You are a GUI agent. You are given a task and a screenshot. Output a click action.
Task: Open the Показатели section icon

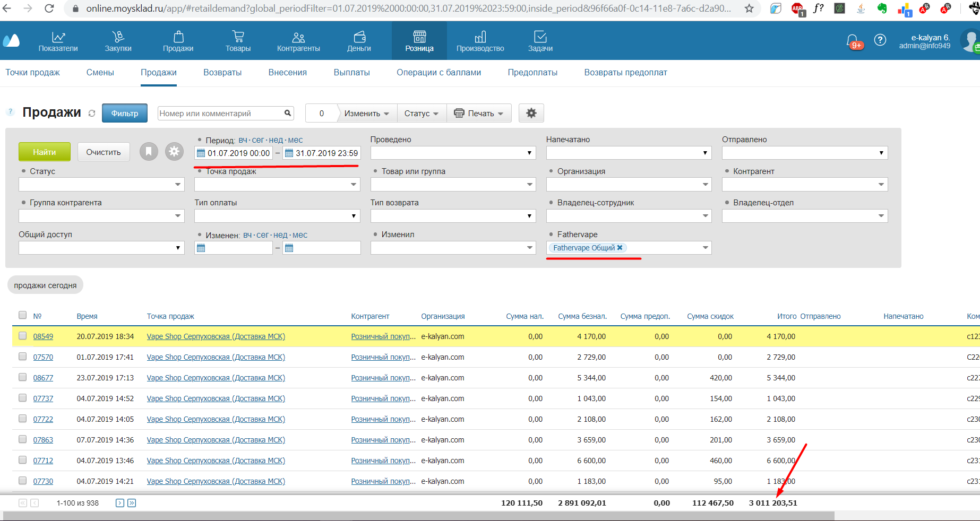(58, 37)
